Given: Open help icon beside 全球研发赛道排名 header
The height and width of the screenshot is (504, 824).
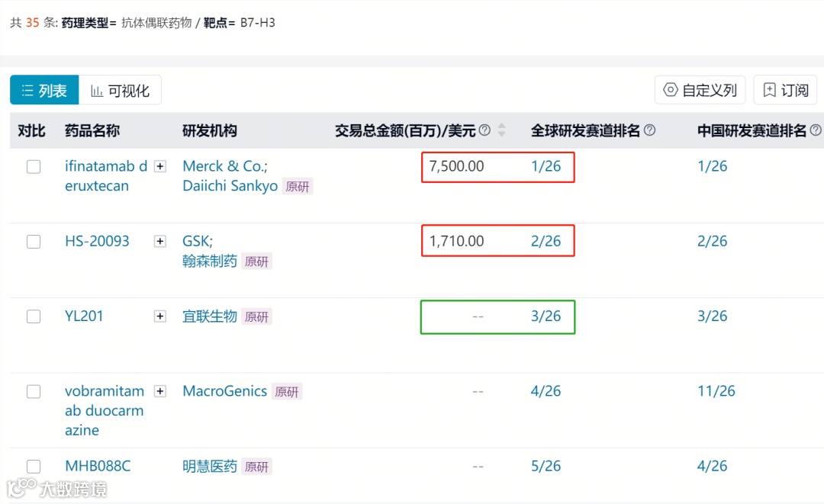Looking at the screenshot, I should (x=649, y=130).
